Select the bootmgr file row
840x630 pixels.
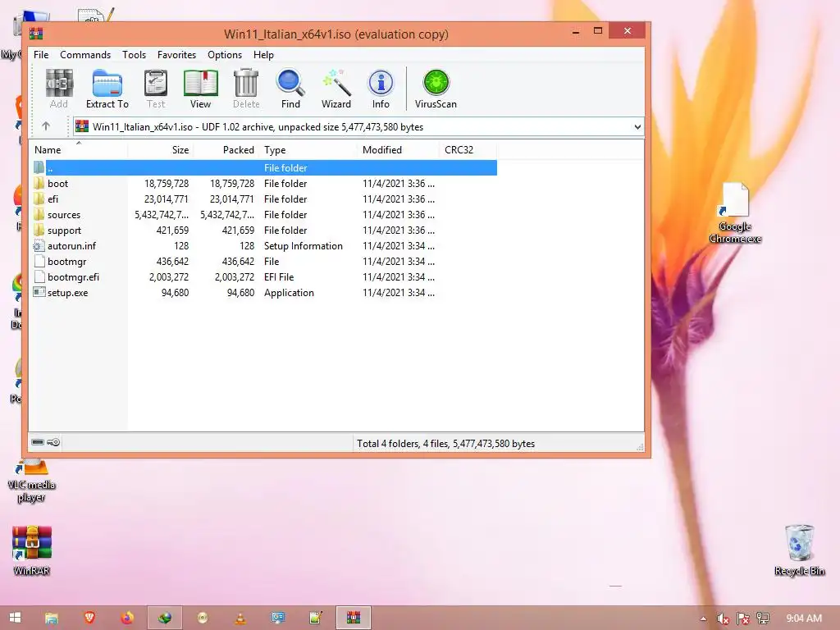tap(264, 262)
